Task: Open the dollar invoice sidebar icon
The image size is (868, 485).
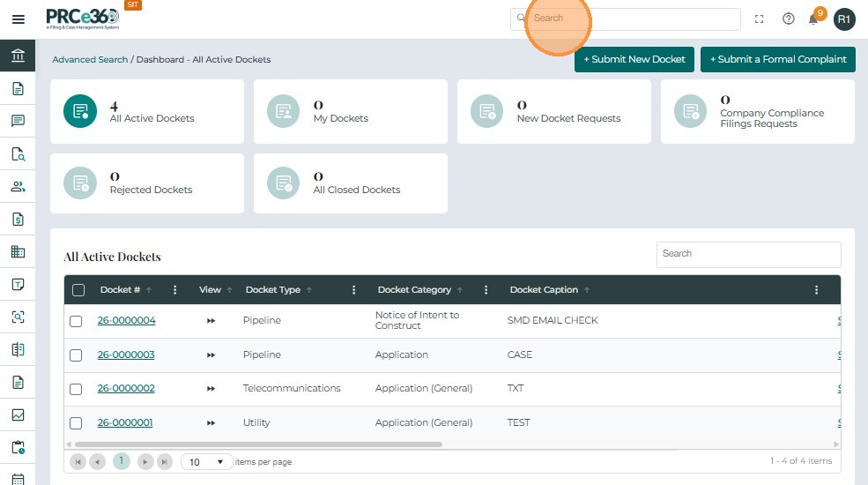Action: 18,219
